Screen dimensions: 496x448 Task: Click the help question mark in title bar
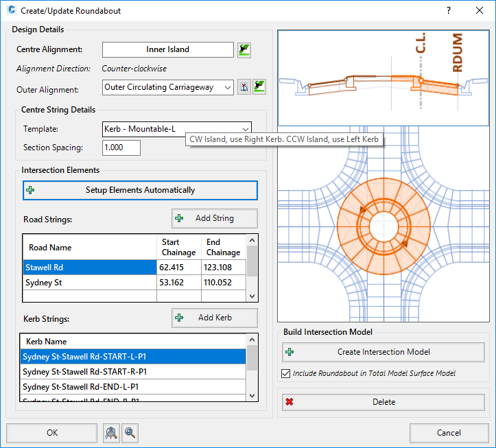pyautogui.click(x=448, y=11)
